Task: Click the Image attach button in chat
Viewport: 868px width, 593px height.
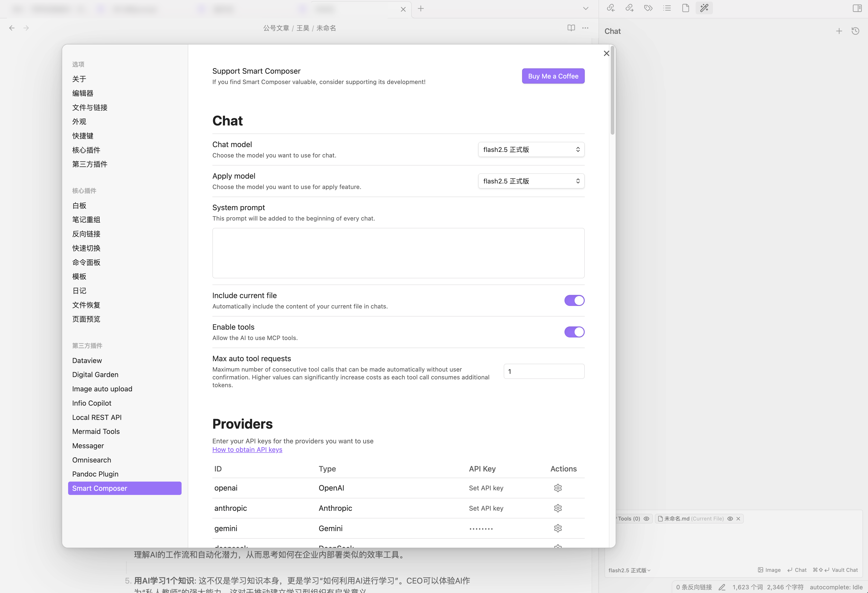Action: (x=770, y=570)
